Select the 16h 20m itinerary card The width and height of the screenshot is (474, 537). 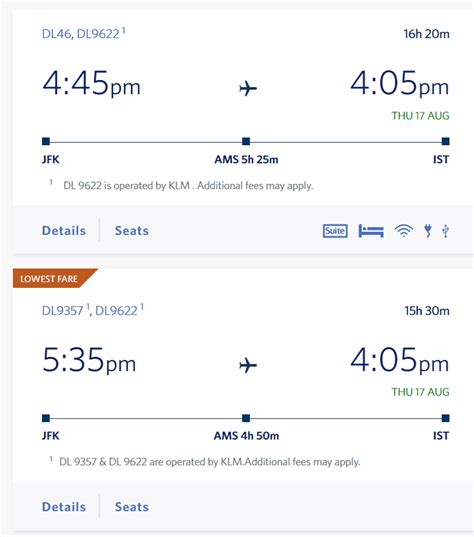click(242, 132)
